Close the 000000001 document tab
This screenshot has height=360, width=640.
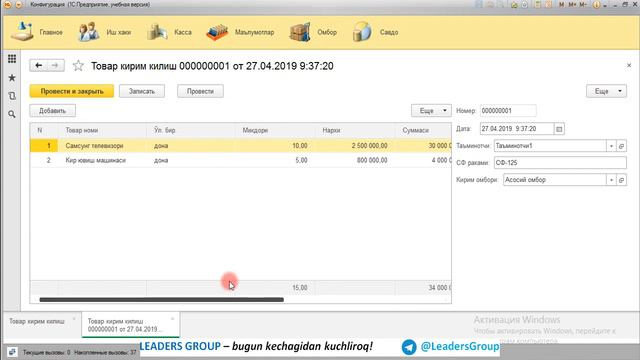point(172,319)
